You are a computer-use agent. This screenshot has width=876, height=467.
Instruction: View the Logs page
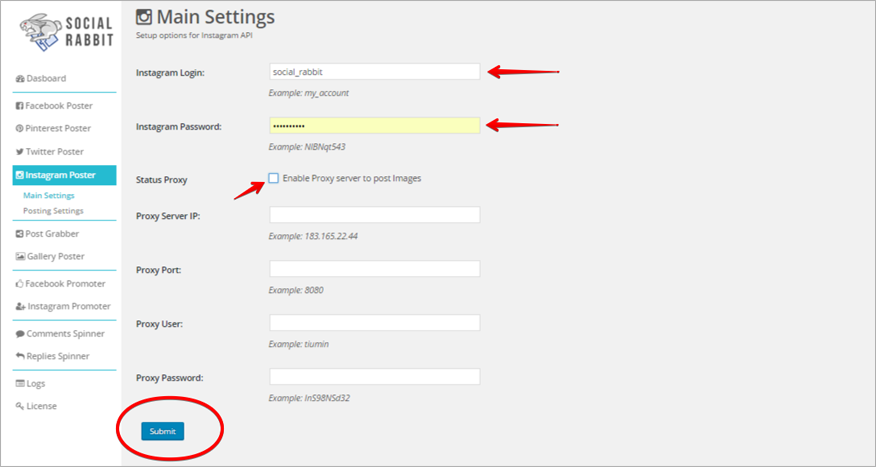[36, 384]
